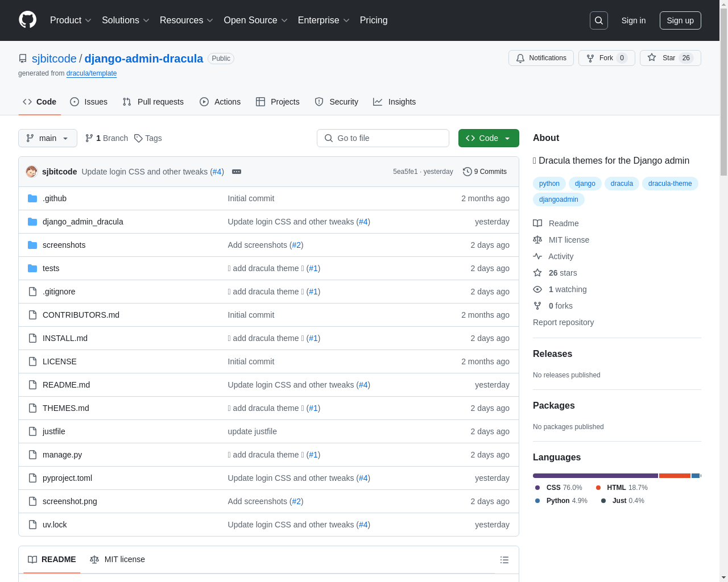728x582 pixels.
Task: Open the README outline icon
Action: click(504, 560)
